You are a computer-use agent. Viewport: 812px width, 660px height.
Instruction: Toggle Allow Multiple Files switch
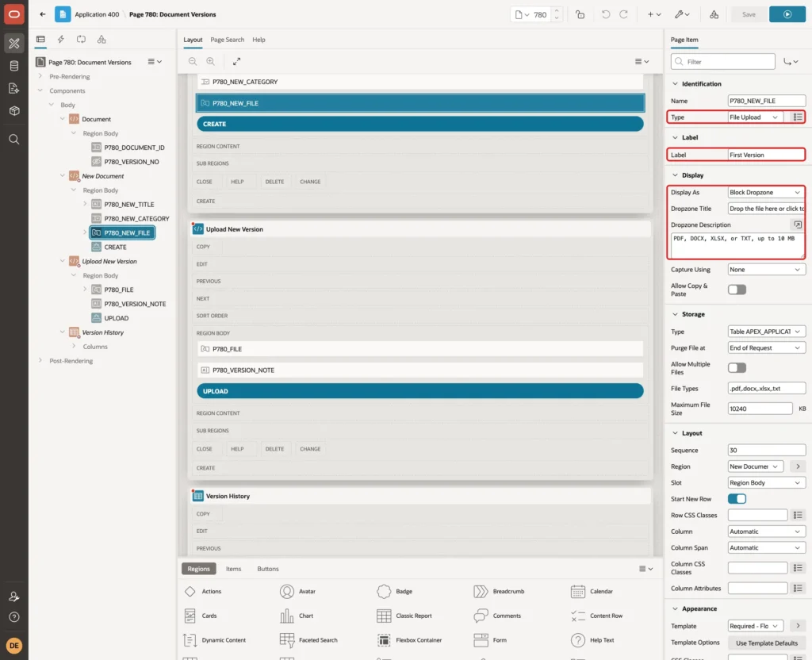click(x=737, y=368)
